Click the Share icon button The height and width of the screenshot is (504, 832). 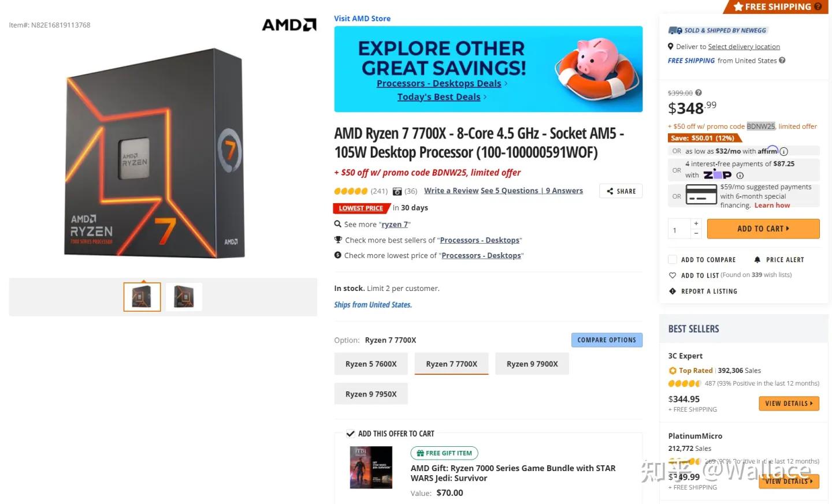610,191
